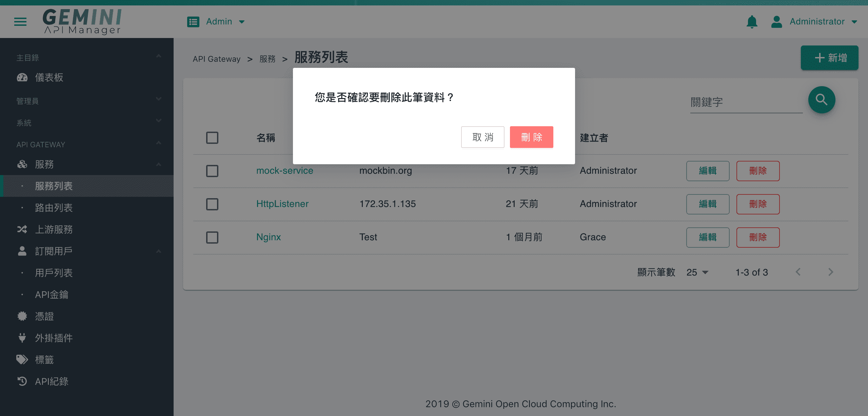Click 編輯 for HttpListener row
Image resolution: width=868 pixels, height=416 pixels.
point(708,204)
